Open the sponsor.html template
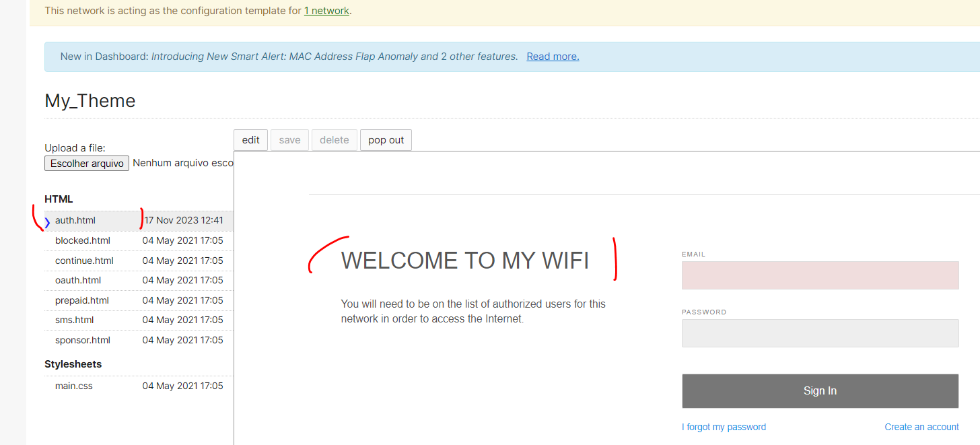980x445 pixels. (x=82, y=340)
